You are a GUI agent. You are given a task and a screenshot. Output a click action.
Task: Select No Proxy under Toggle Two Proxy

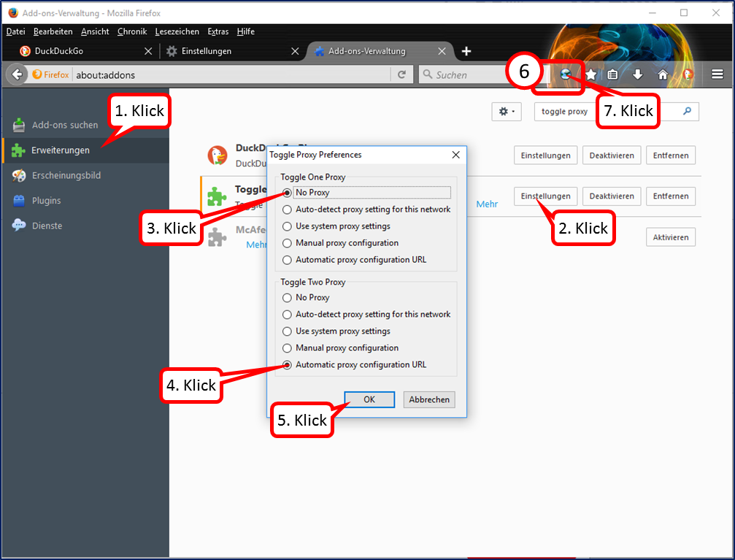pos(287,298)
